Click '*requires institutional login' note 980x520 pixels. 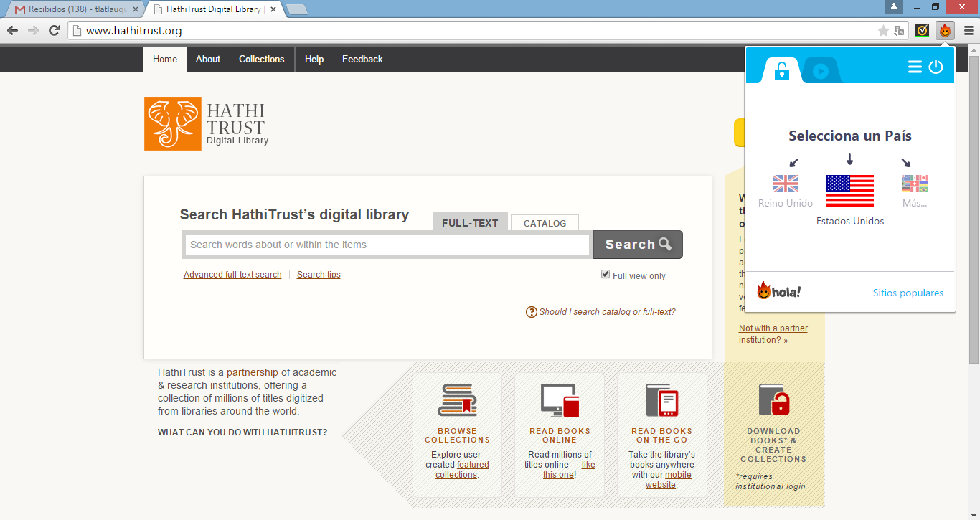click(771, 481)
